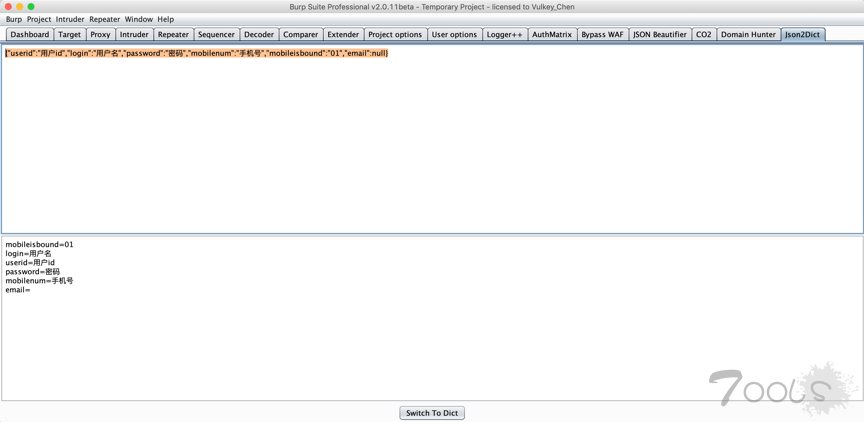Close the Burp Suite window

(x=8, y=7)
